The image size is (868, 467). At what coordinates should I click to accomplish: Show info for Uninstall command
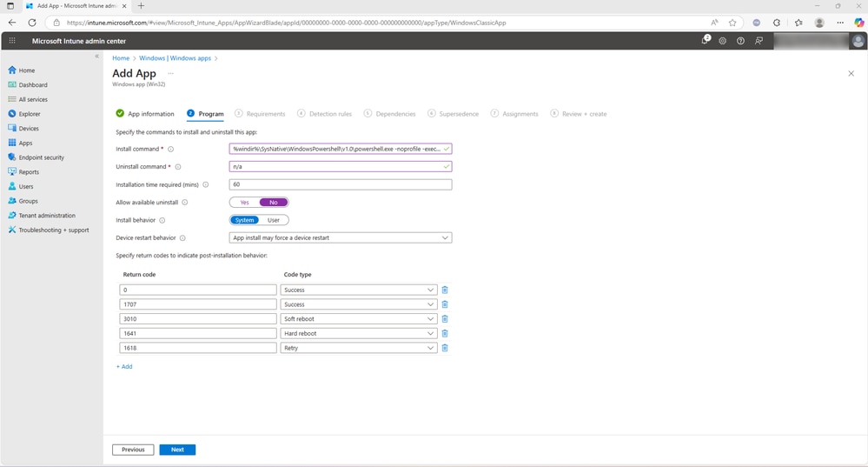coord(178,167)
